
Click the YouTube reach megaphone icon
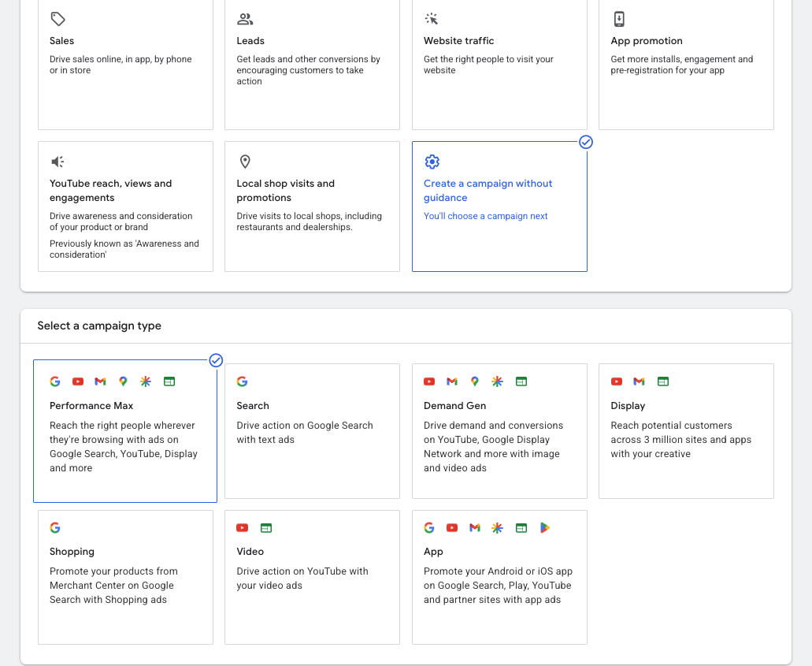[x=57, y=162]
